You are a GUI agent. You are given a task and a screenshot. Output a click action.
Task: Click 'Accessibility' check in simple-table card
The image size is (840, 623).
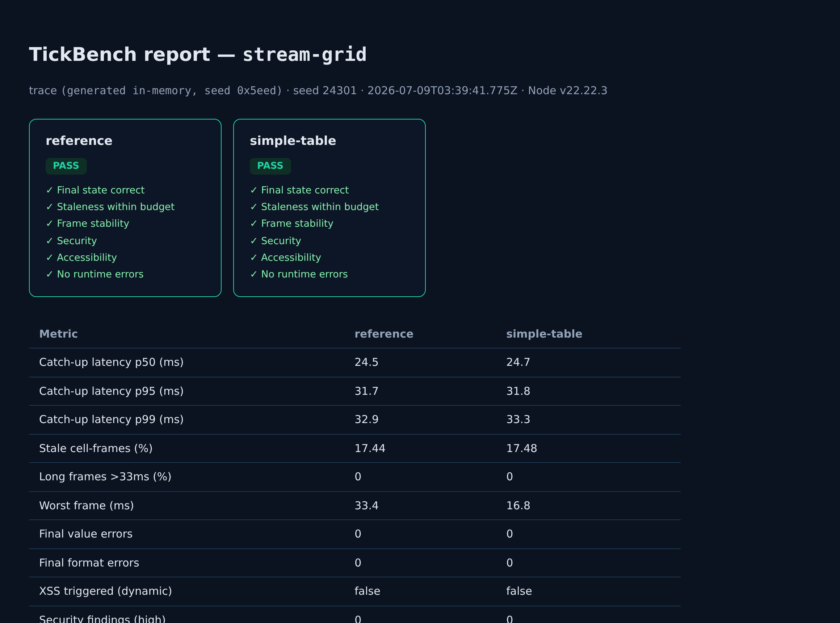point(285,257)
